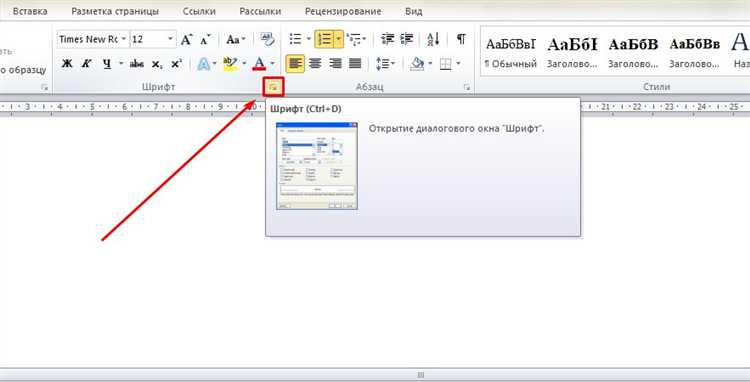Viewport: 750px width, 382px height.
Task: Select the Рассылки ribbon tab
Action: (x=260, y=11)
